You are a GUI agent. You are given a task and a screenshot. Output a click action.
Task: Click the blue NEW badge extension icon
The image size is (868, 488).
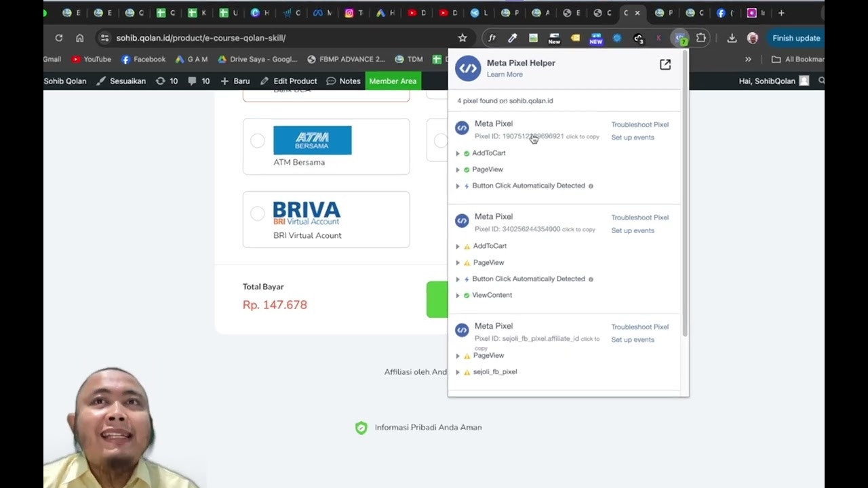pyautogui.click(x=596, y=39)
